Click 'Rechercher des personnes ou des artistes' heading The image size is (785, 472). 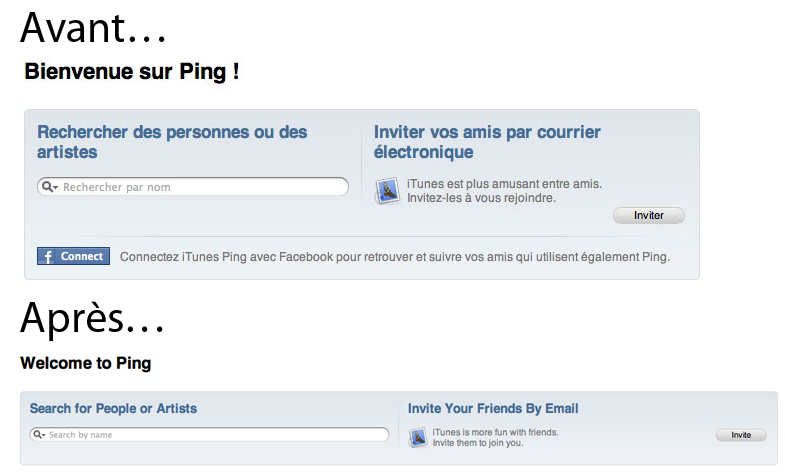pos(172,142)
